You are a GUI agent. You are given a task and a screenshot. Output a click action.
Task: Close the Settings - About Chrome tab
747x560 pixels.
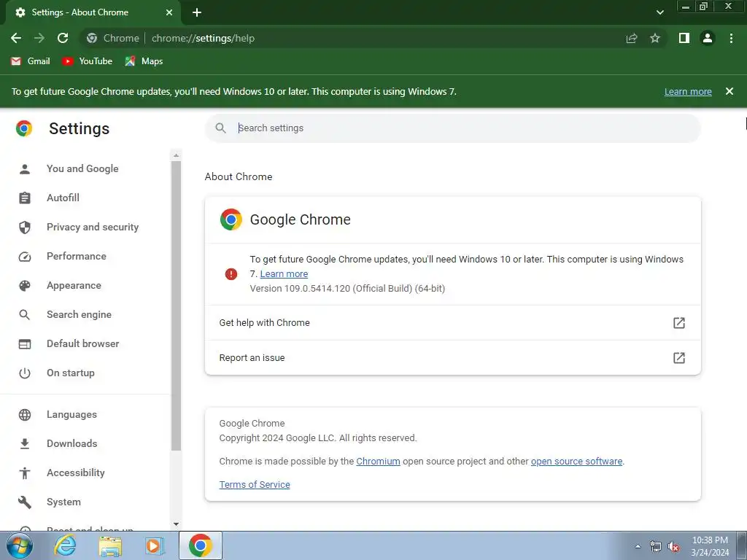pyautogui.click(x=169, y=12)
